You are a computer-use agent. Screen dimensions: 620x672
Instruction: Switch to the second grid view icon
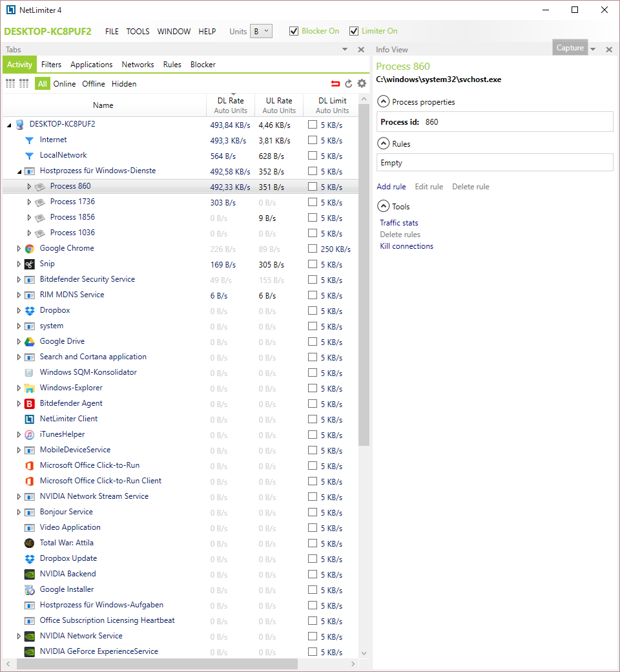pos(24,83)
